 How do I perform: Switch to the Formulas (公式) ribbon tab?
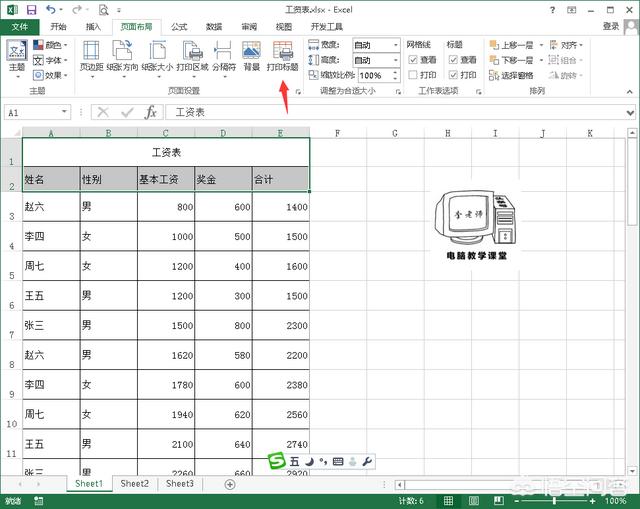[179, 27]
